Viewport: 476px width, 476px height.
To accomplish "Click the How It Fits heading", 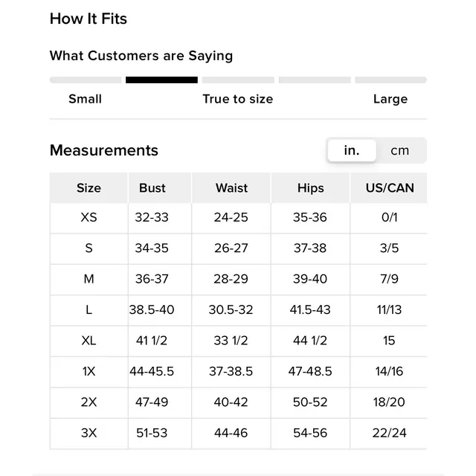I will tap(89, 19).
